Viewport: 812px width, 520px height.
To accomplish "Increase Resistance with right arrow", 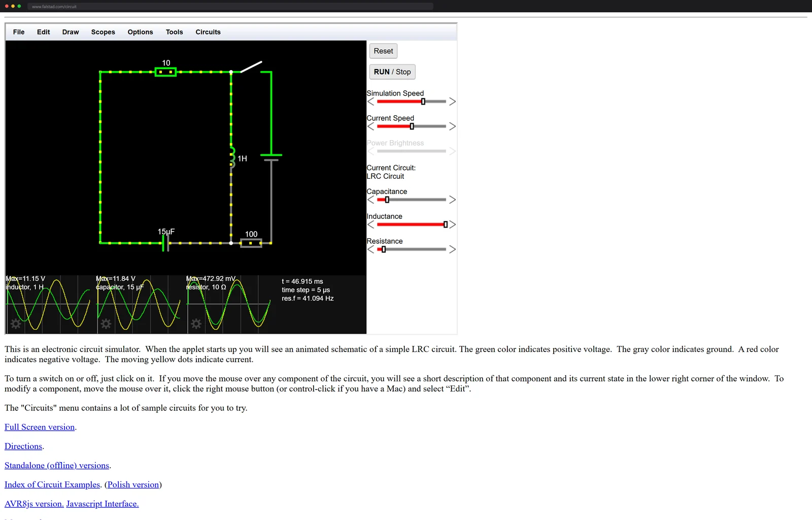I will click(452, 249).
